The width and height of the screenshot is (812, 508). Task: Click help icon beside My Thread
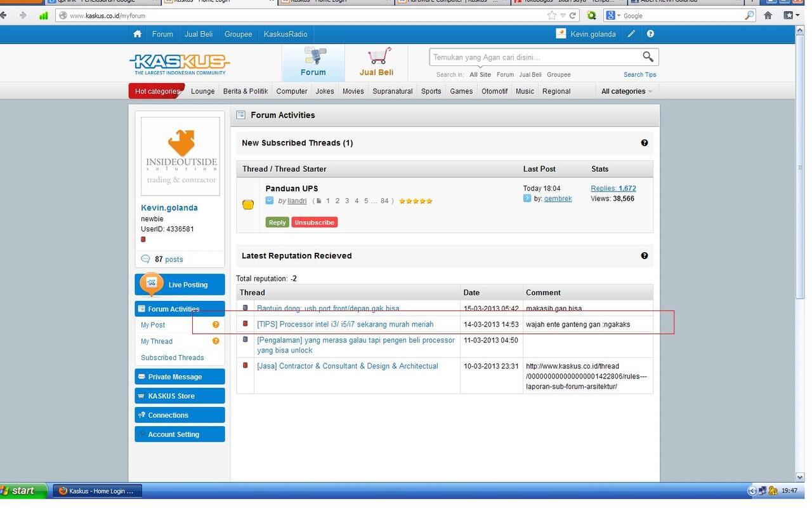216,341
